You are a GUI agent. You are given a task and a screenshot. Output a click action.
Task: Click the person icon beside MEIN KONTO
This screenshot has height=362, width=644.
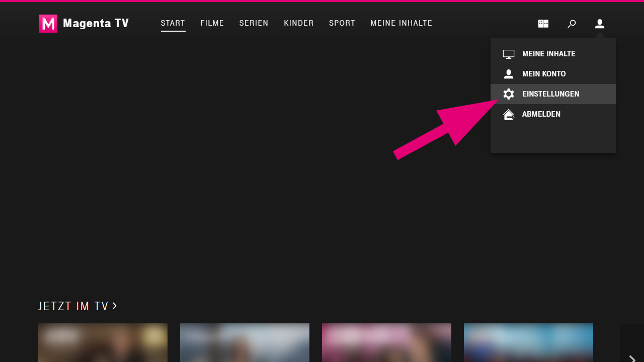pyautogui.click(x=509, y=74)
